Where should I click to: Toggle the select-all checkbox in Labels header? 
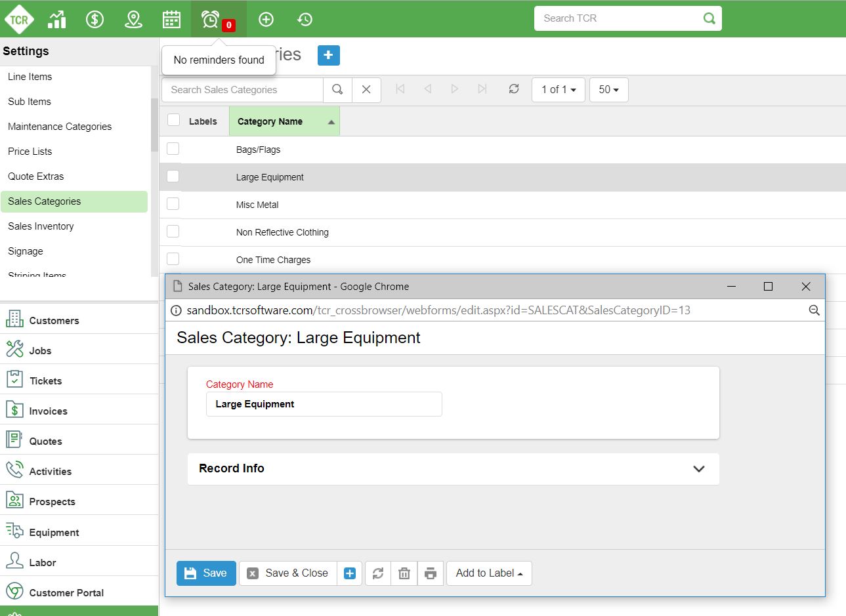pos(173,120)
